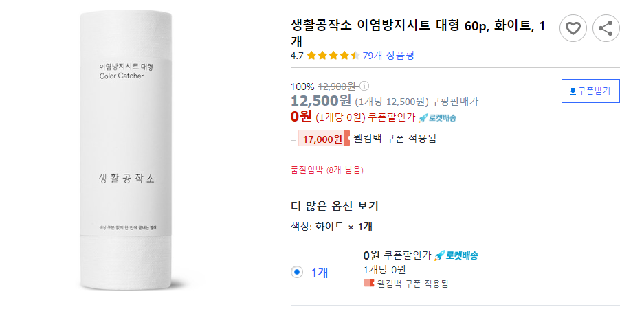The image size is (644, 309).
Task: Click the 17,000원 coupon badge
Action: (324, 139)
